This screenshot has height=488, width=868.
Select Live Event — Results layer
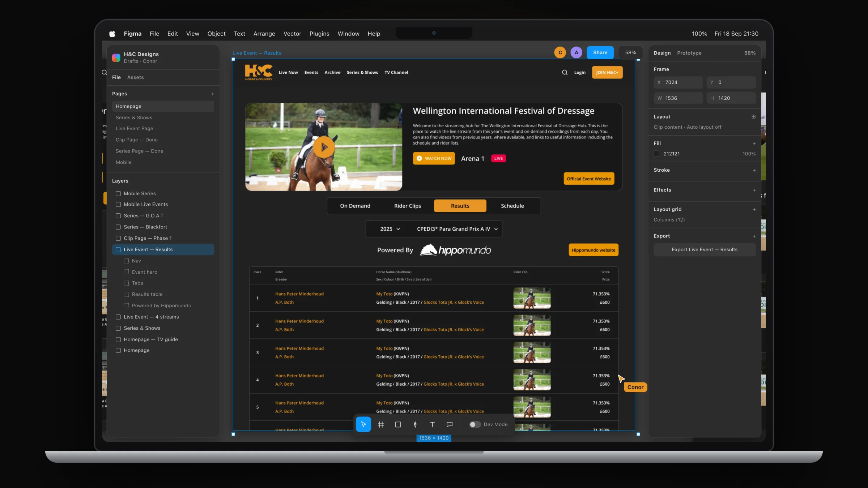click(163, 249)
